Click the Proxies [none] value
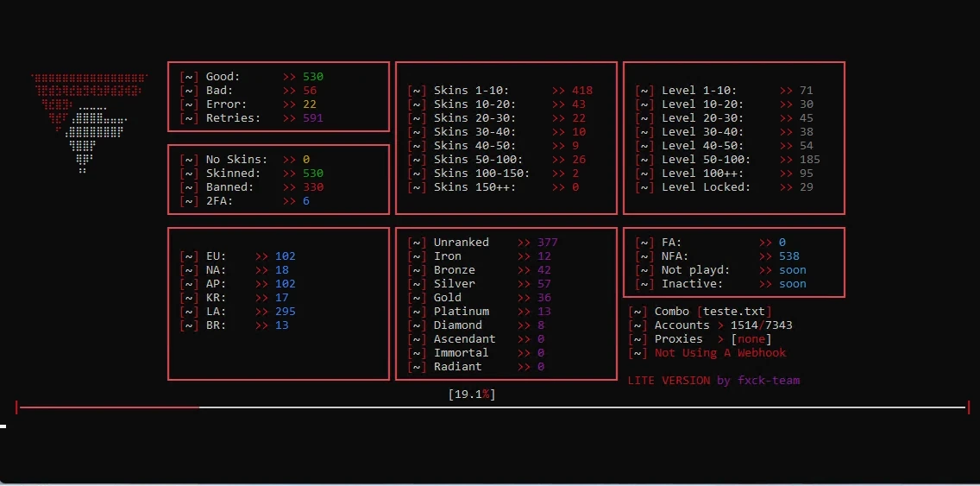980x486 pixels. (x=751, y=339)
